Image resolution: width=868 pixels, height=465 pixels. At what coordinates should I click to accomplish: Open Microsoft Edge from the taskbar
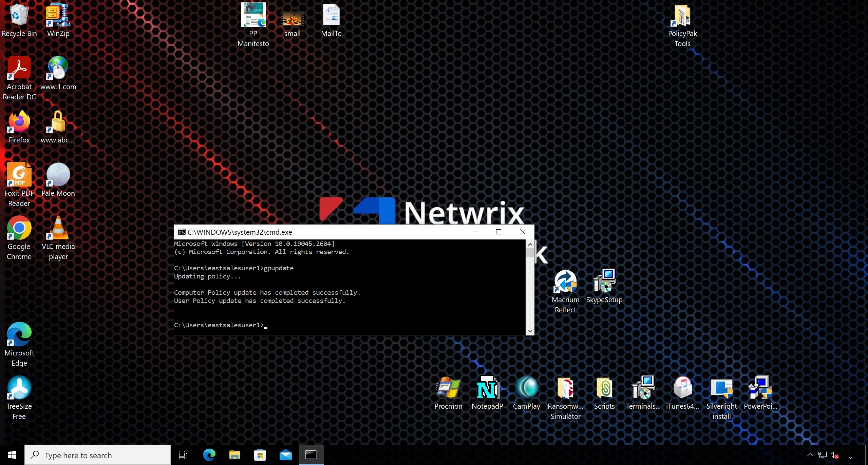click(209, 455)
